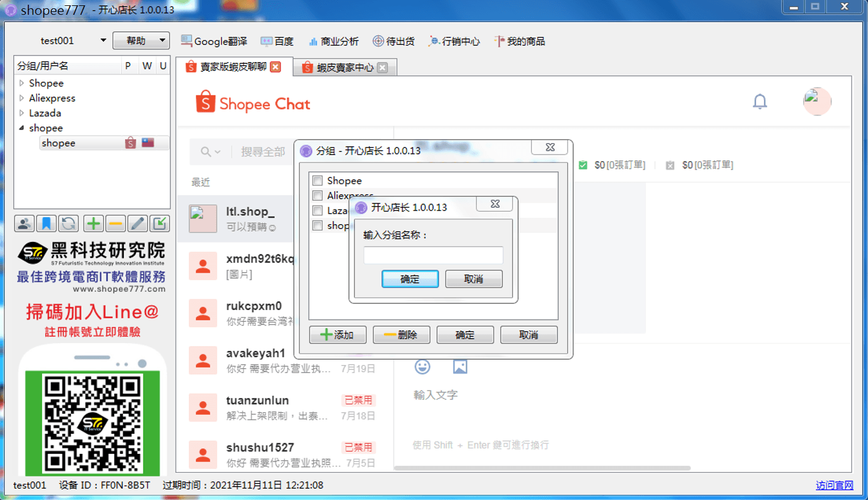This screenshot has height=500, width=868.
Task: Close the 蝦皮賣家中心 tab
Action: point(383,67)
